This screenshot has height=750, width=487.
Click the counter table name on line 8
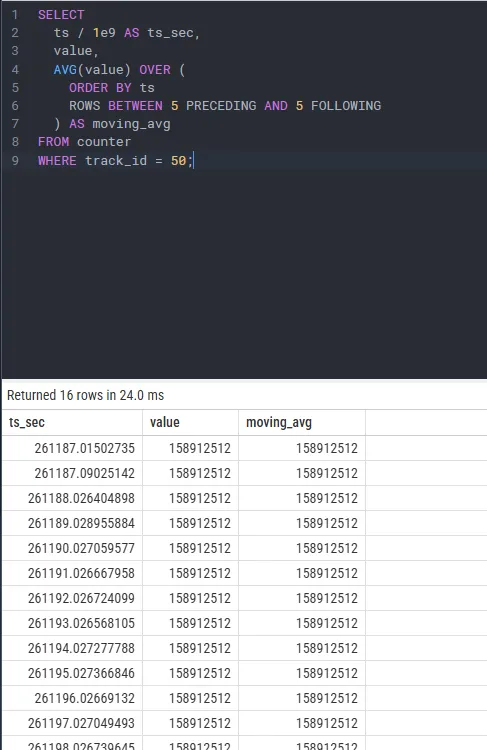(104, 142)
